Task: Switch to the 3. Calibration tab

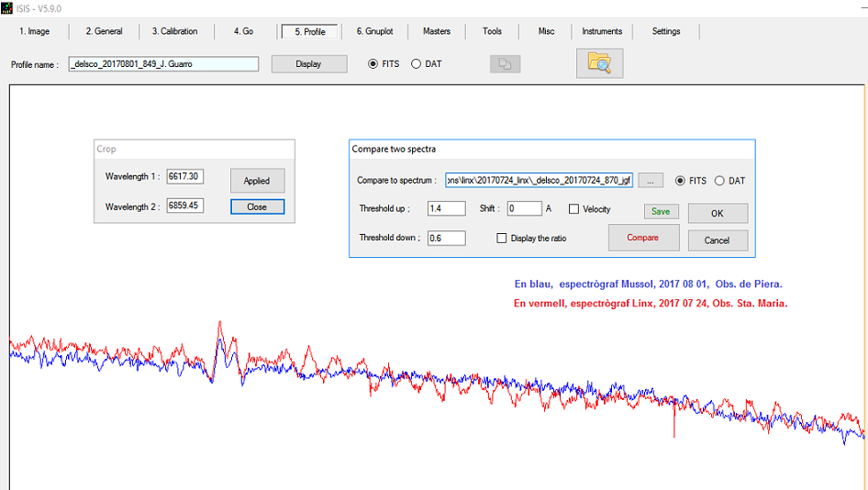Action: click(x=174, y=31)
